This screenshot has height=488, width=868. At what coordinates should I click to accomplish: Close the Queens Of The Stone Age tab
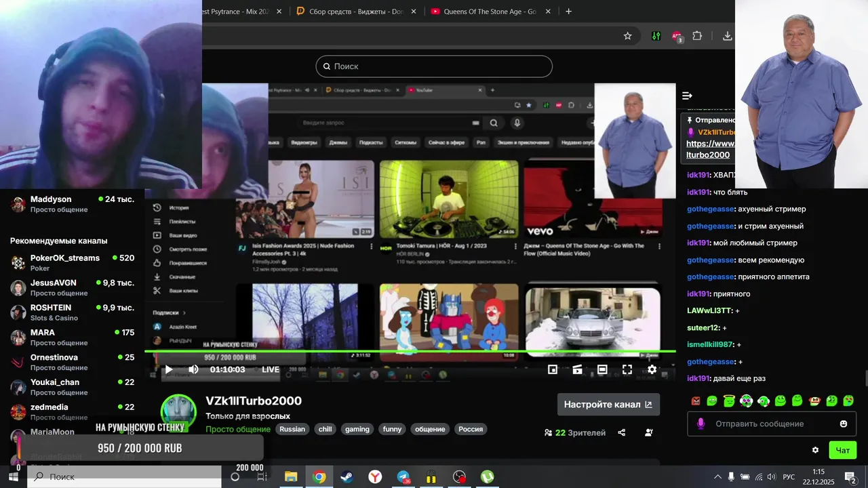[548, 12]
